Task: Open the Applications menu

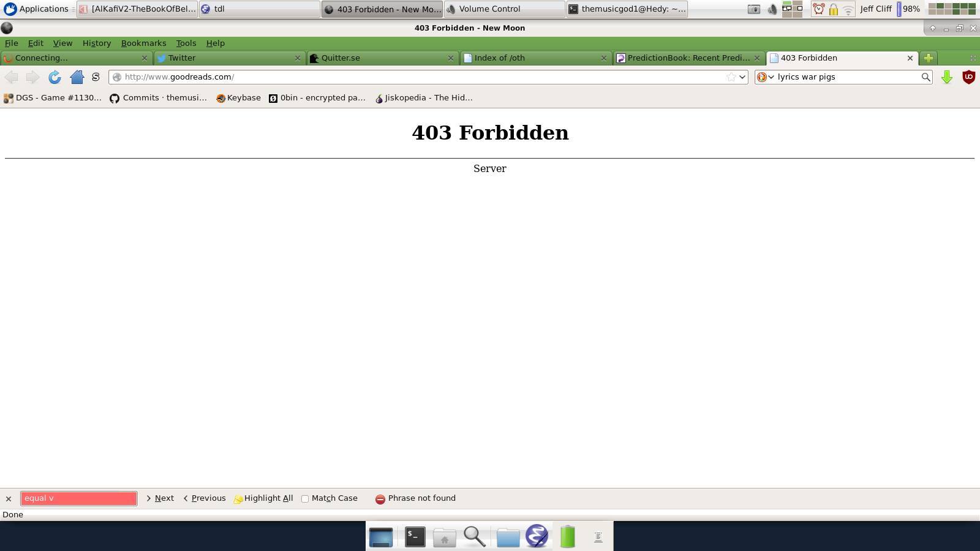Action: (36, 9)
